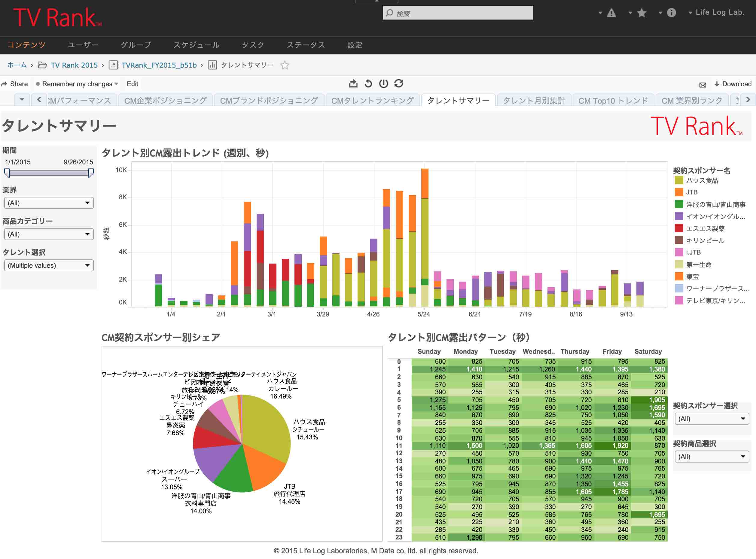Click the JTB legend color swatch
Image resolution: width=756 pixels, height=559 pixels.
(x=678, y=192)
